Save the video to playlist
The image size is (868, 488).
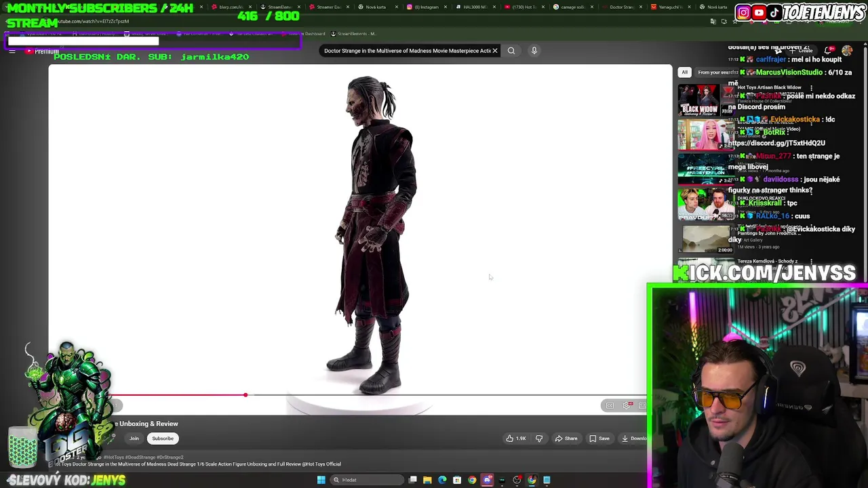point(599,439)
